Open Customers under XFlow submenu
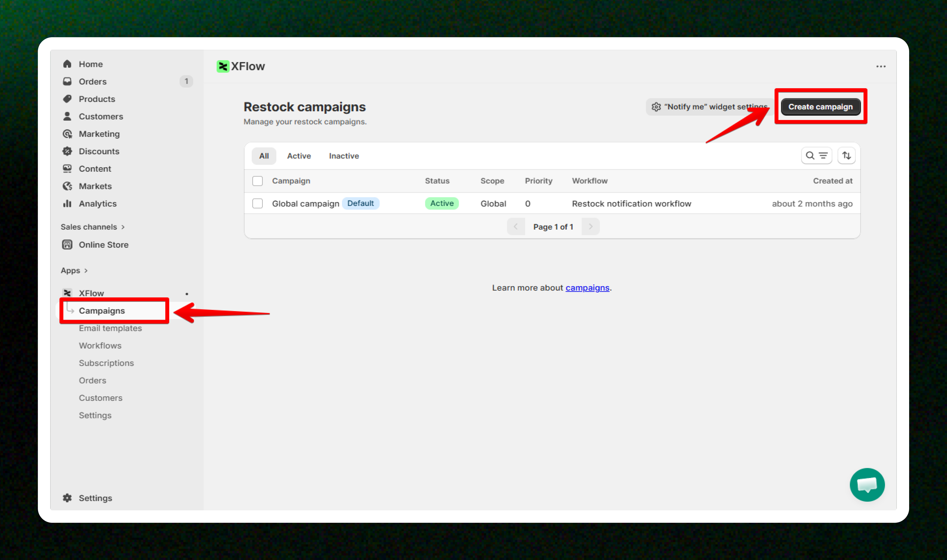 pyautogui.click(x=100, y=398)
